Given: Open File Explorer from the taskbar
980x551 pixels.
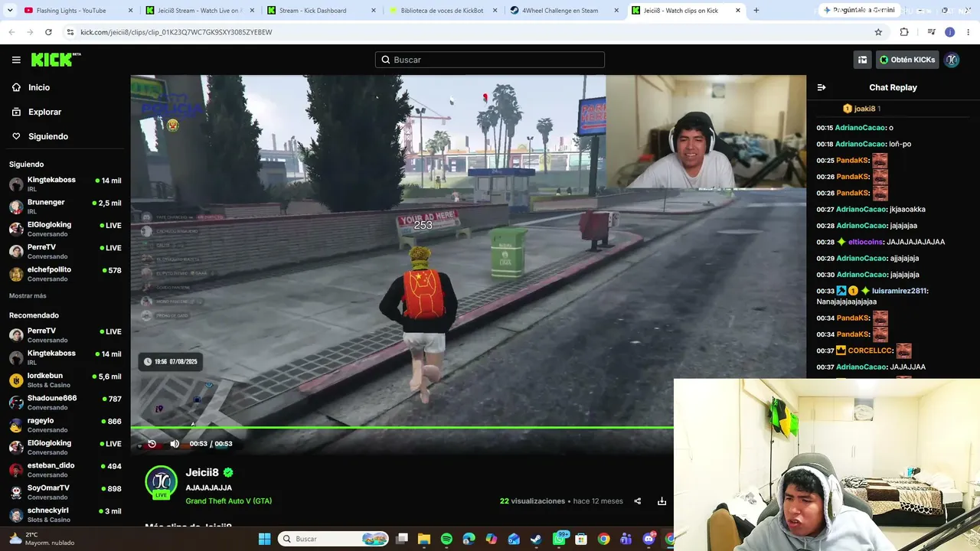Looking at the screenshot, I should pos(424,539).
